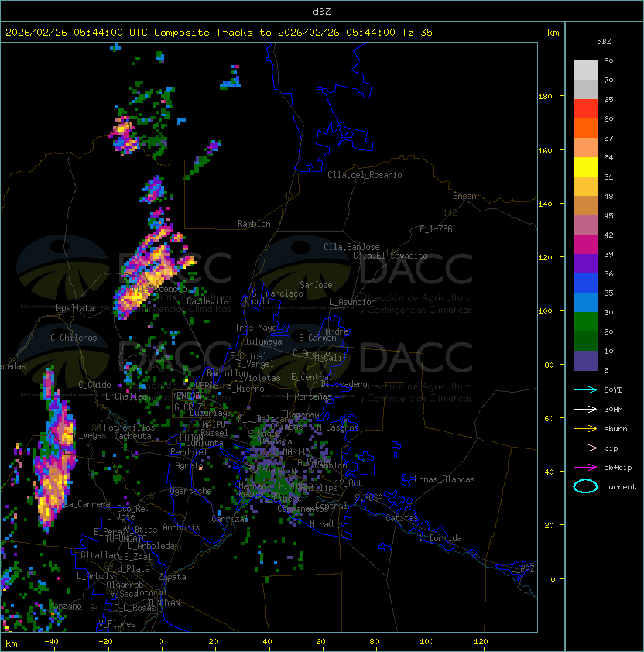Click the cyan 'current' ellipse symbol
This screenshot has width=644, height=652.
pos(585,486)
